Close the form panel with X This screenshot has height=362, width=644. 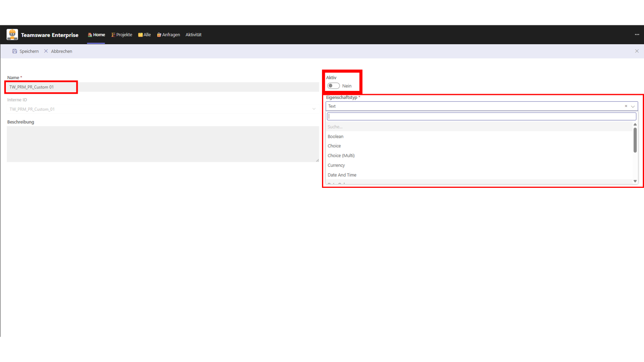point(637,51)
